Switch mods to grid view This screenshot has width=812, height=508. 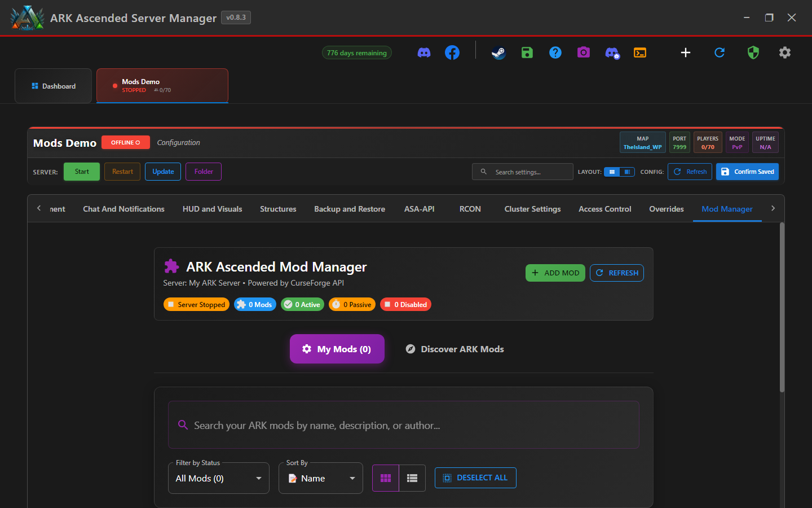tap(386, 478)
